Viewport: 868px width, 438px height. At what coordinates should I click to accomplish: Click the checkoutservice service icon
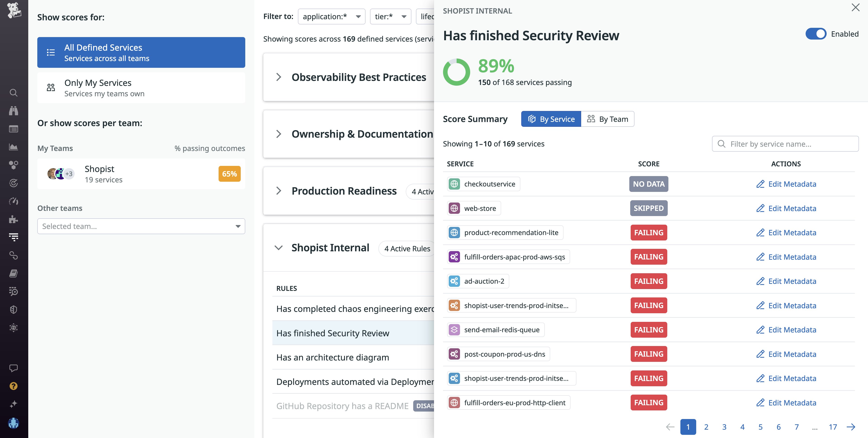[454, 184]
